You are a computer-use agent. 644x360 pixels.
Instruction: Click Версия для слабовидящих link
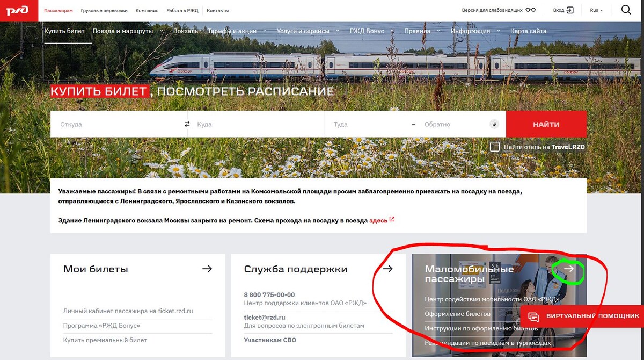pyautogui.click(x=492, y=10)
